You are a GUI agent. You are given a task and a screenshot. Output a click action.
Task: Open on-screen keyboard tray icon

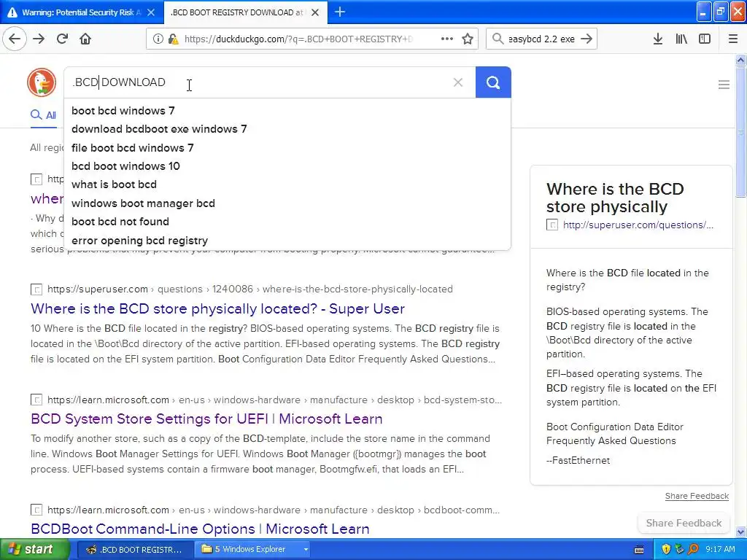click(639, 550)
